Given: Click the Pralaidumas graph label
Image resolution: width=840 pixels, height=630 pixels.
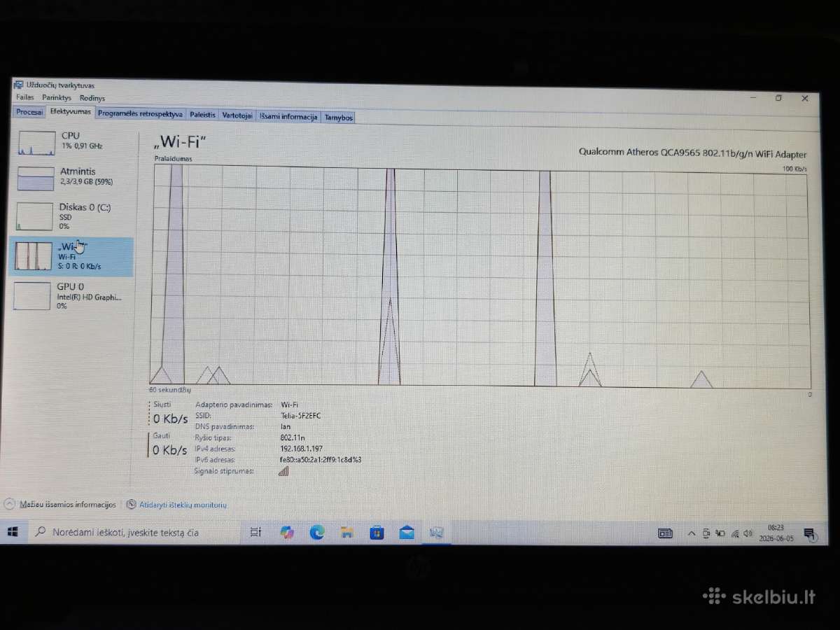Looking at the screenshot, I should (173, 159).
